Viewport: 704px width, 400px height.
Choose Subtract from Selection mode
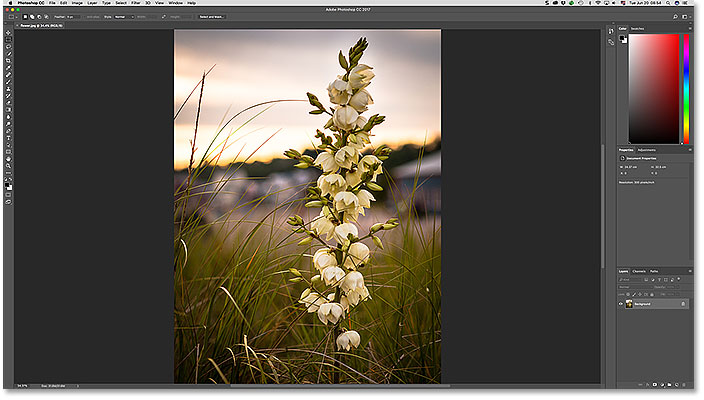pos(39,17)
